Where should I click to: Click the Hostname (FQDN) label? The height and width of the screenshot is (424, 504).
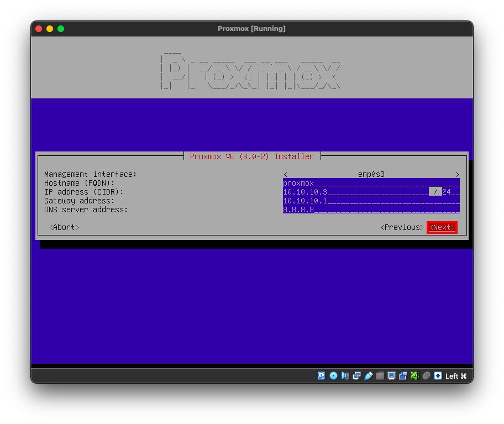(x=80, y=183)
